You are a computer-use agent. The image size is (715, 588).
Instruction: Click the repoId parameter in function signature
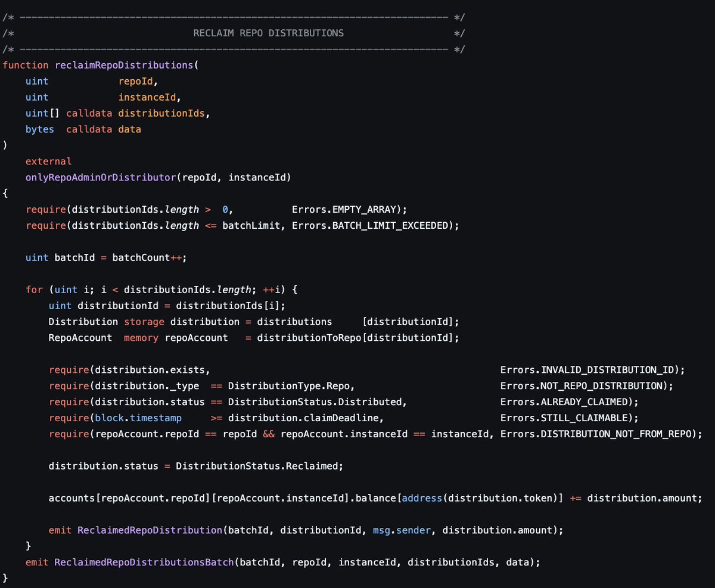(136, 81)
